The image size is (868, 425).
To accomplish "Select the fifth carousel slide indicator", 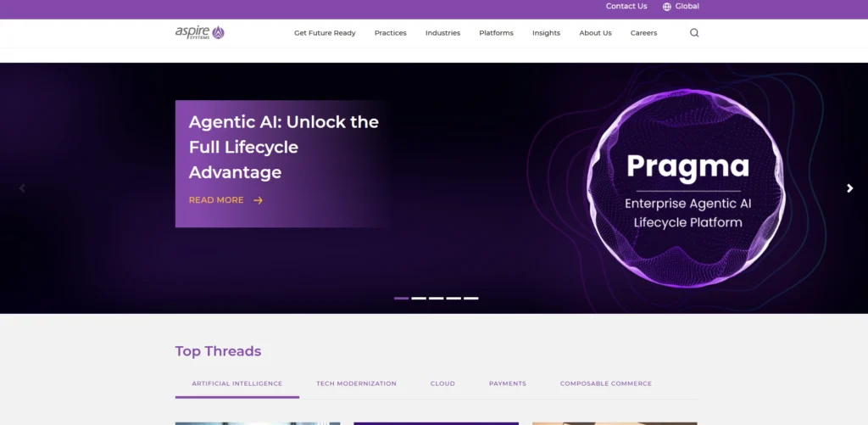I will [x=471, y=298].
